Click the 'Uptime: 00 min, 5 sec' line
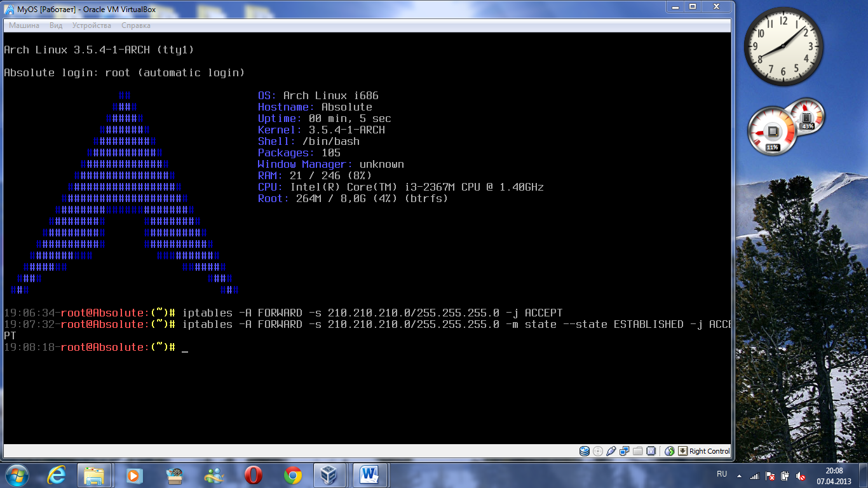Screen dimensions: 868x488 coord(325,119)
